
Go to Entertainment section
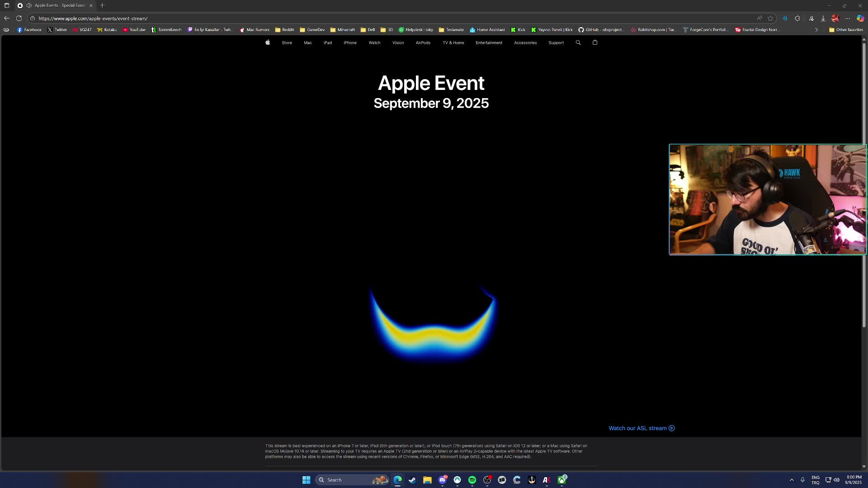click(x=489, y=43)
